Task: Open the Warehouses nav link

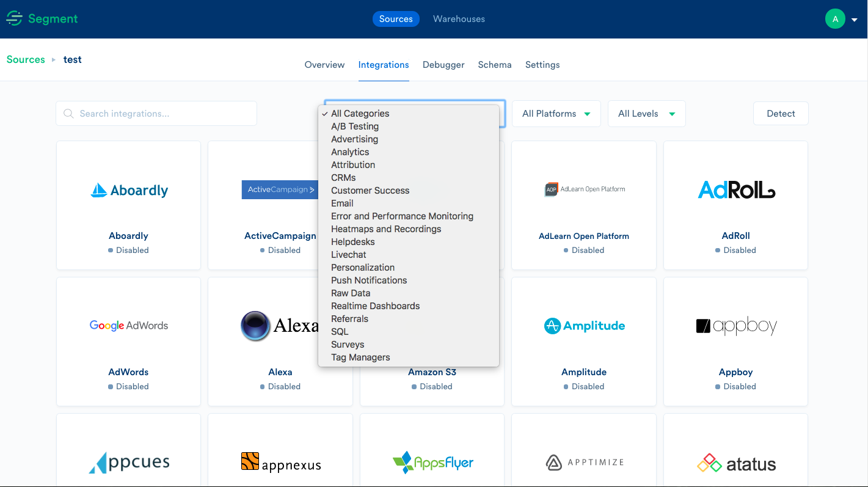Action: (x=459, y=19)
